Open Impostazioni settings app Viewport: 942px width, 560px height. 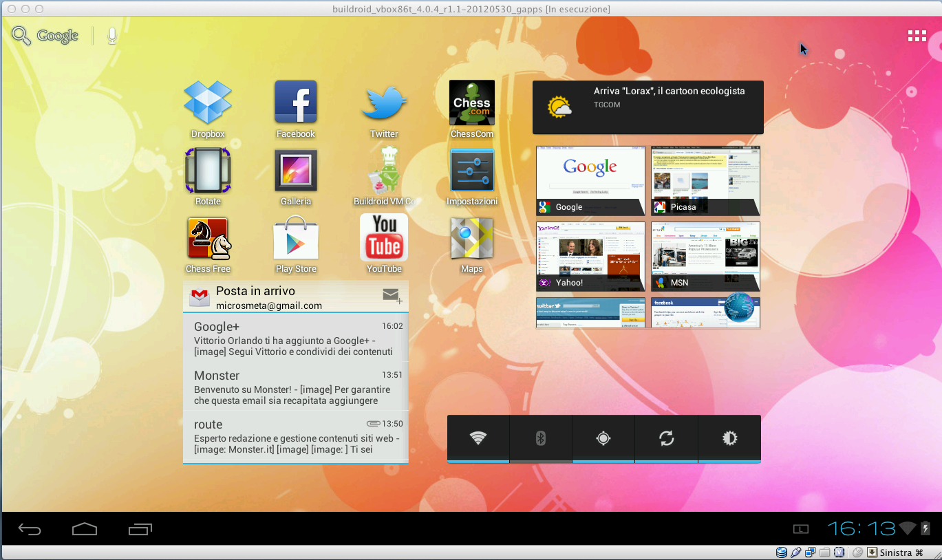click(x=472, y=171)
